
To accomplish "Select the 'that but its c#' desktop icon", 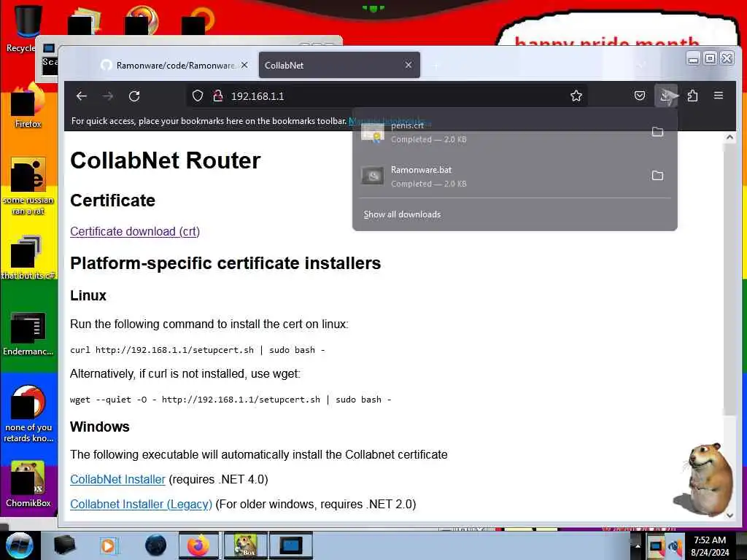I will (28, 257).
